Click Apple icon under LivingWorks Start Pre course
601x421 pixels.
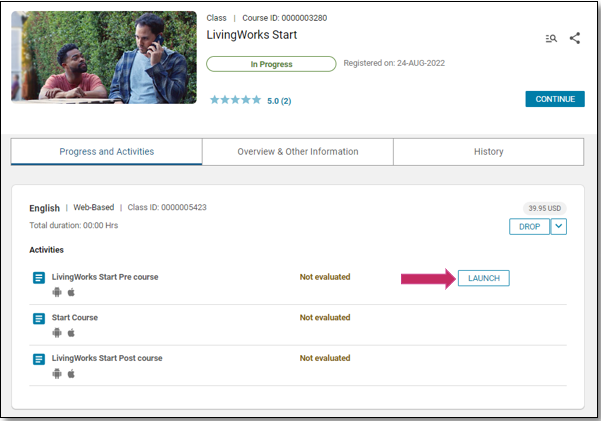71,292
